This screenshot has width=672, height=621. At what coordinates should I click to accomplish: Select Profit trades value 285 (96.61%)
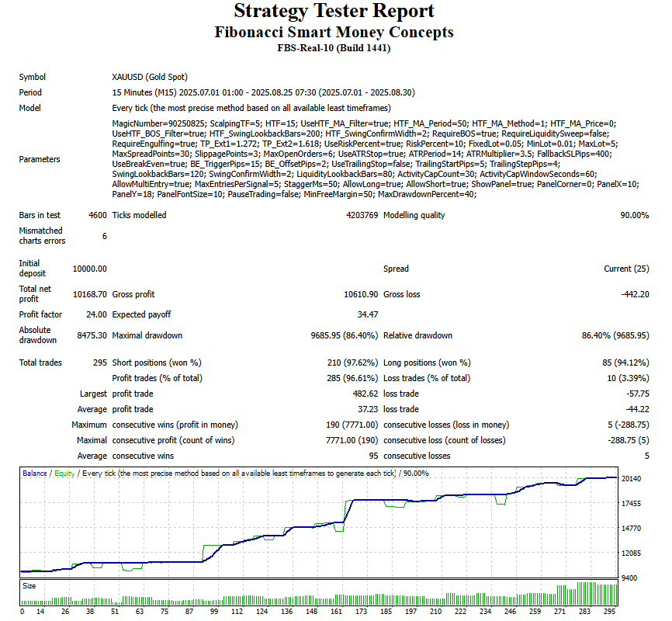point(353,378)
